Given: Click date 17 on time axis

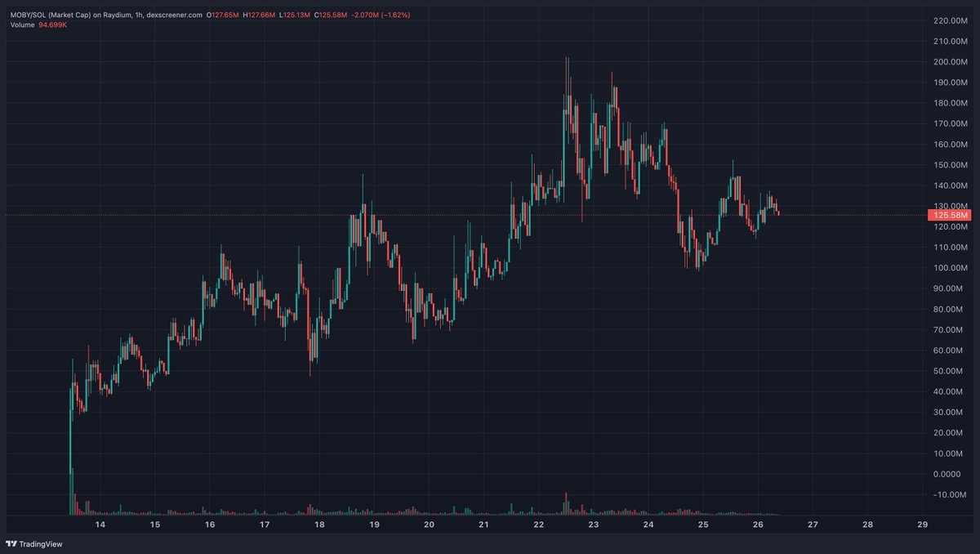Looking at the screenshot, I should (265, 525).
